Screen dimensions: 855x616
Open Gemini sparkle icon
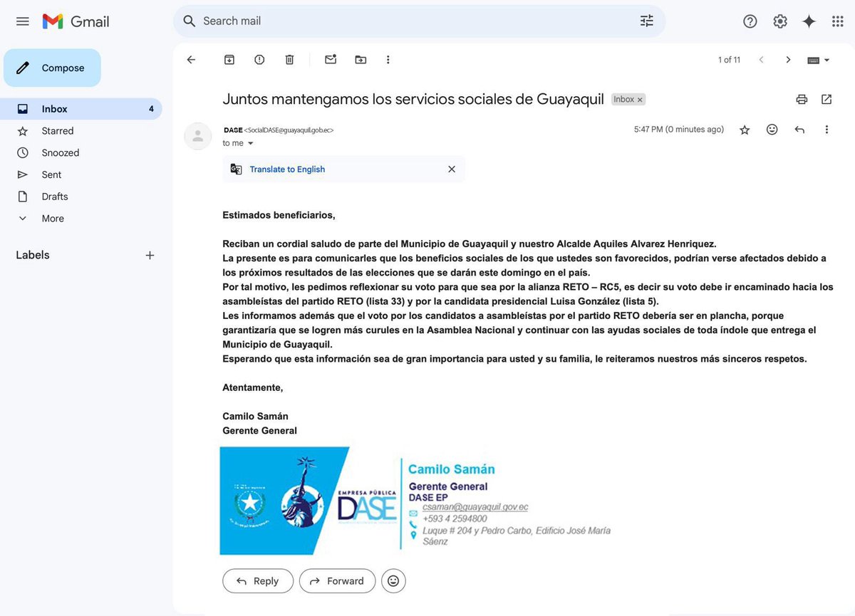[809, 21]
